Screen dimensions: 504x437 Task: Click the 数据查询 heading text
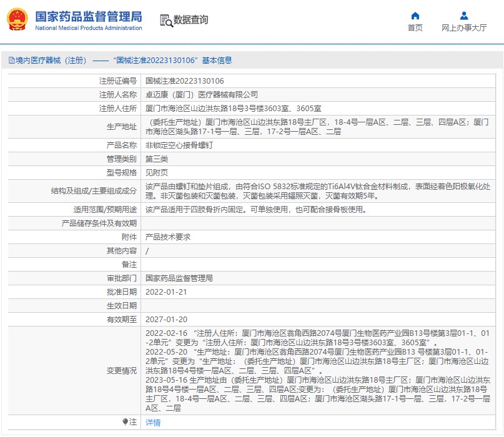[191, 20]
